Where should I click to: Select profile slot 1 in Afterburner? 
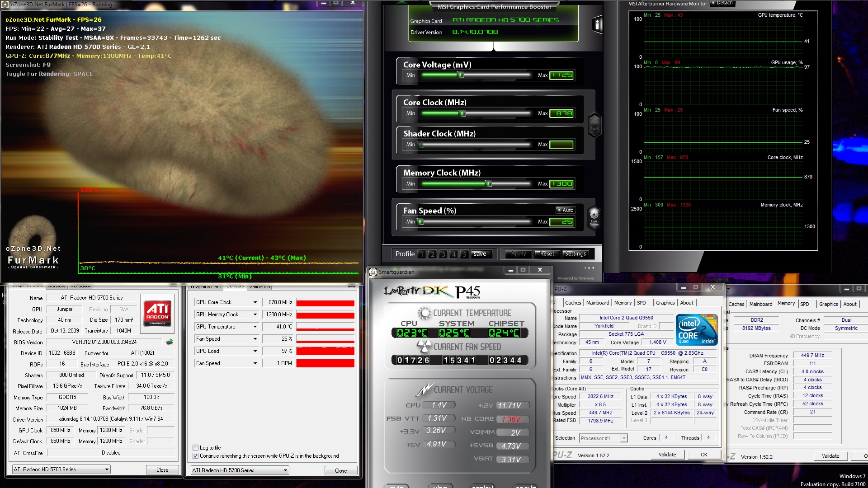point(422,254)
